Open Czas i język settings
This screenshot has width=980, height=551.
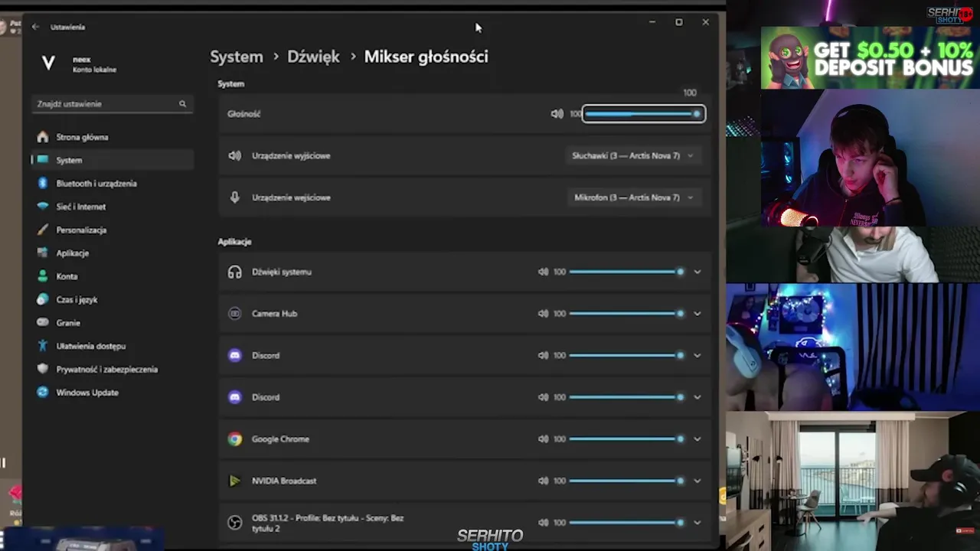tap(113, 300)
